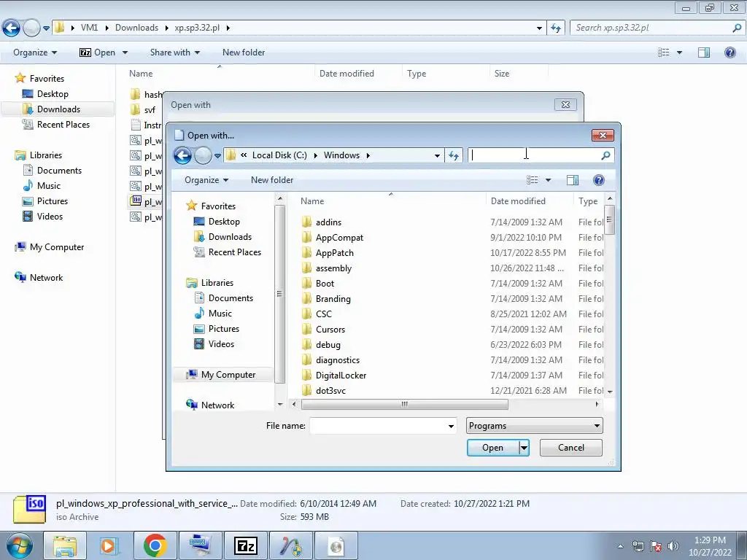Go back in the Open with... dialog
Image resolution: width=747 pixels, height=560 pixels.
click(x=182, y=155)
